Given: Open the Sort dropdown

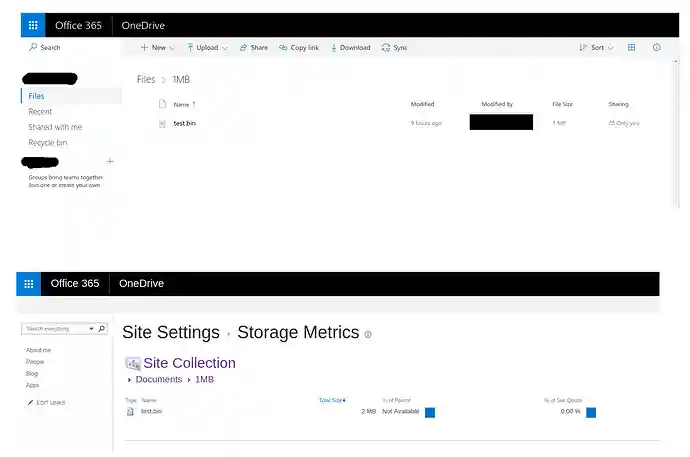Looking at the screenshot, I should coord(596,48).
